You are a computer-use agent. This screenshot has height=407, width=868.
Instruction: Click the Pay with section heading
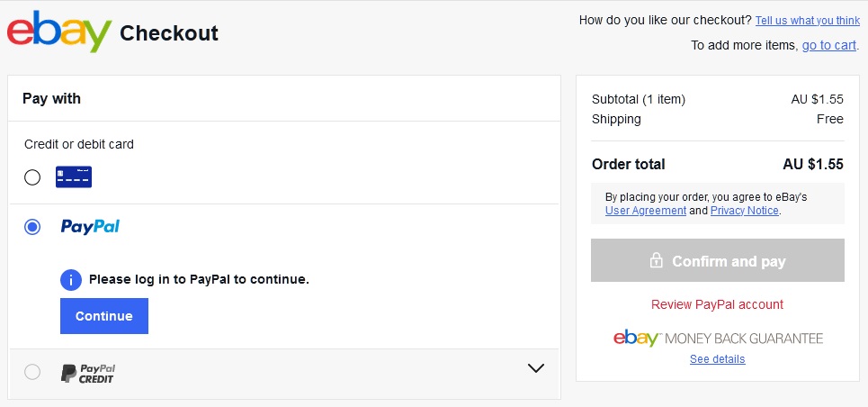[51, 99]
